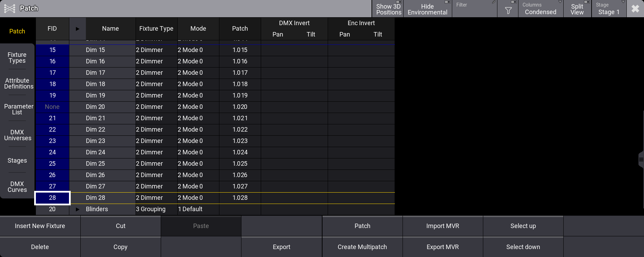Toggle Show 3D Positions
644x257 pixels.
pos(388,9)
